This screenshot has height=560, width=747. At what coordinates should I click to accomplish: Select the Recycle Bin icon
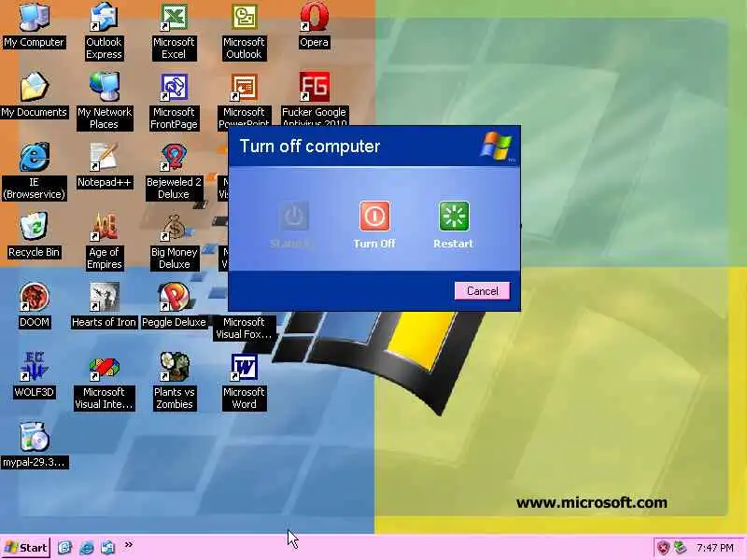(x=34, y=227)
